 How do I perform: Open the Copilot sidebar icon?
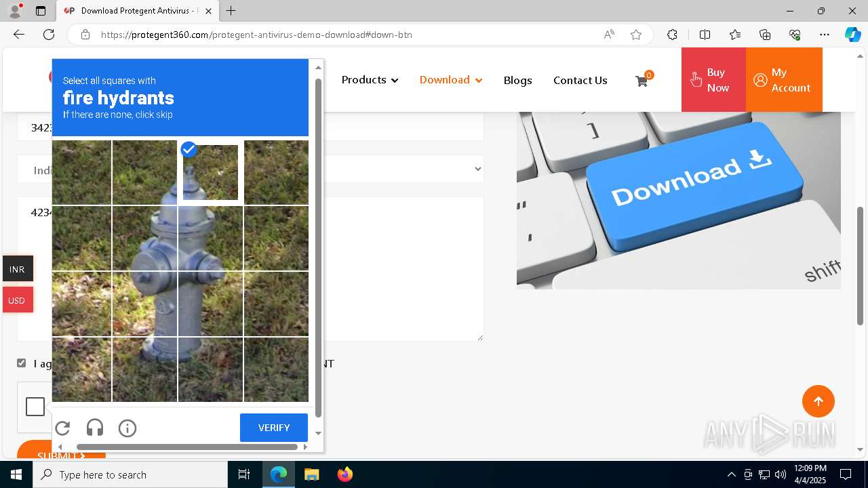tap(852, 35)
